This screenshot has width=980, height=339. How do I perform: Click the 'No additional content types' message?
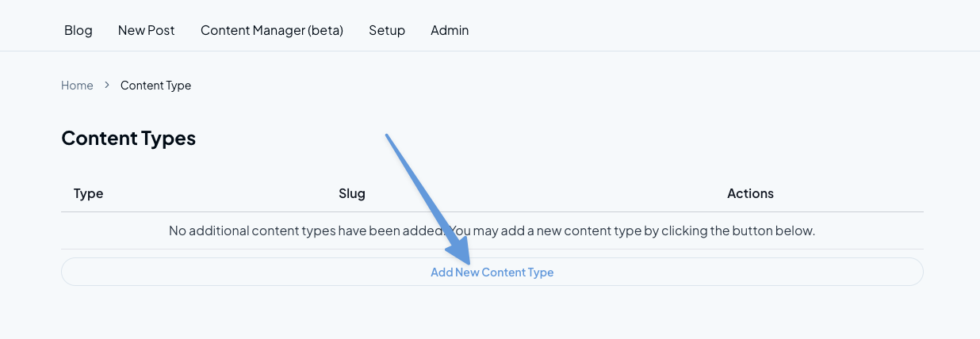click(301, 231)
